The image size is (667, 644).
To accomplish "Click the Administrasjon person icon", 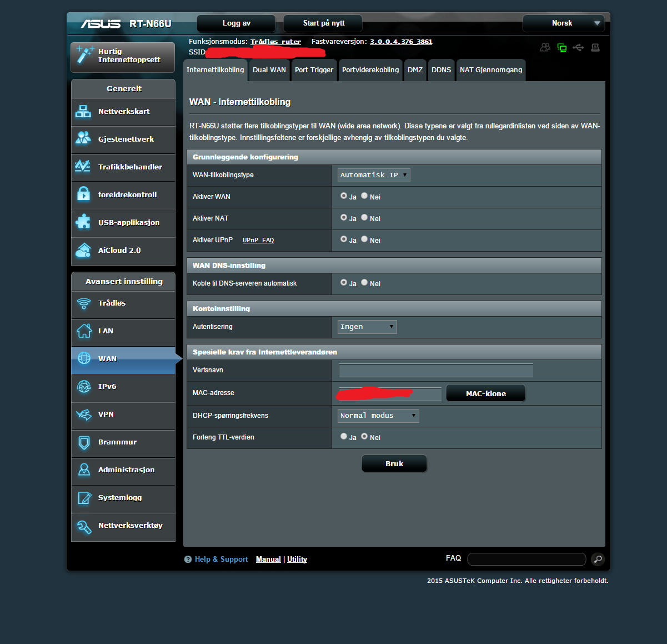I will tap(84, 470).
